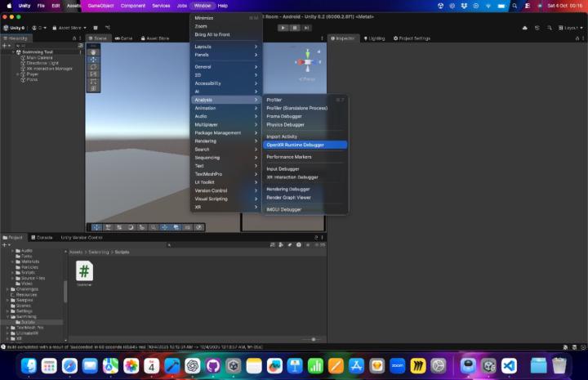Expand the Player object in Hierarchy
This screenshot has height=380, width=588.
pyautogui.click(x=17, y=74)
